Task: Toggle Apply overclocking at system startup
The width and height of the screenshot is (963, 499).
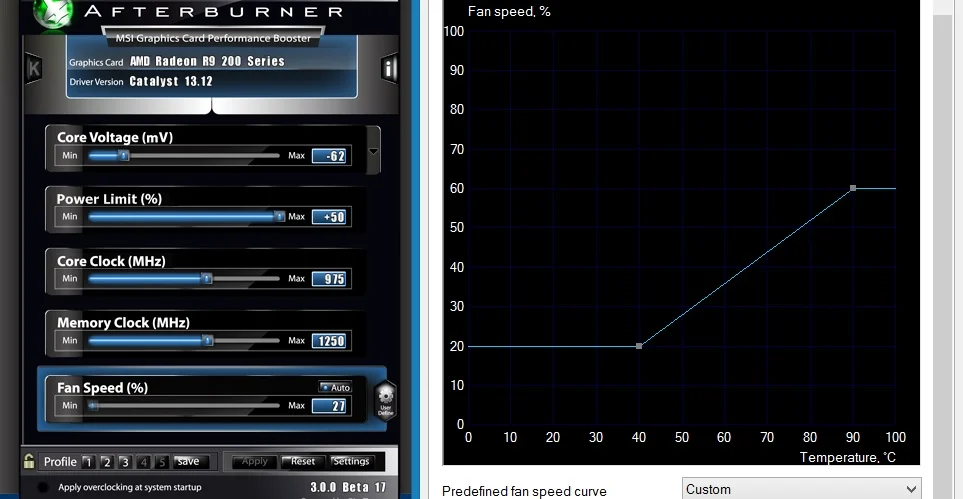Action: (x=43, y=487)
